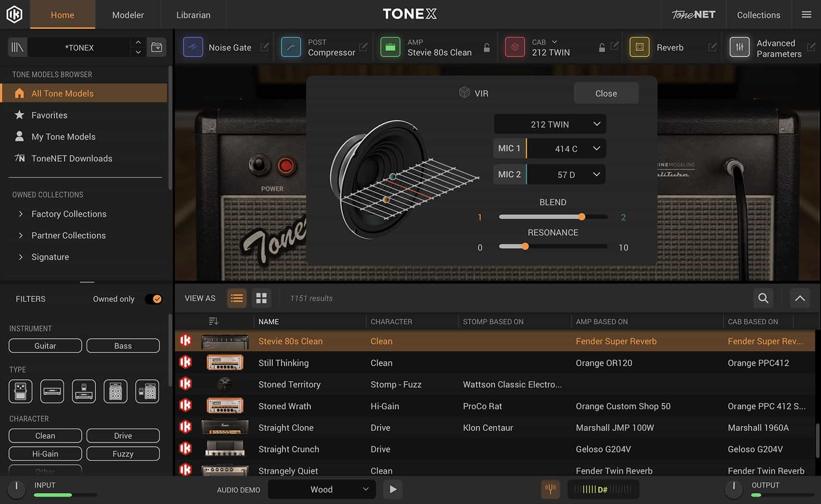Open the MIC 2 57 D dropdown

(x=566, y=174)
